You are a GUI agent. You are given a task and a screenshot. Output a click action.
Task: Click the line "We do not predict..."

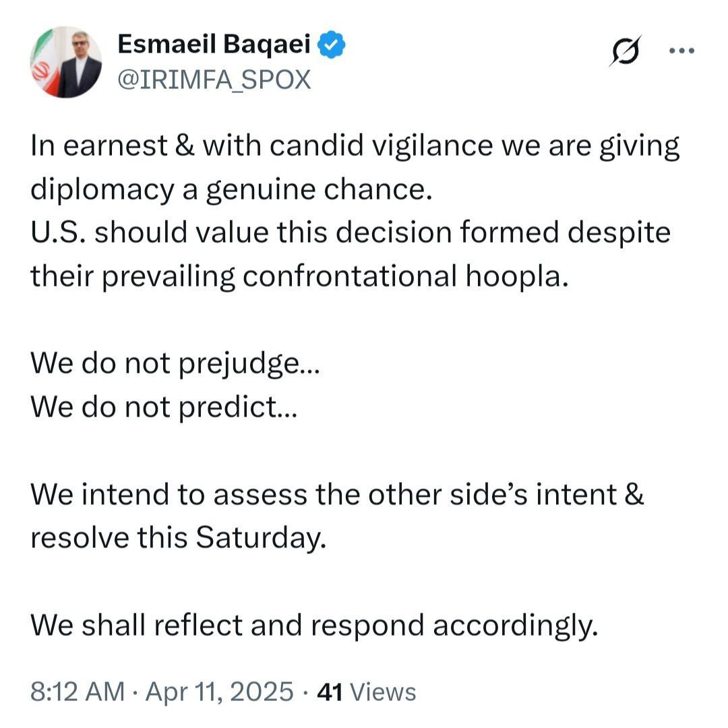162,407
